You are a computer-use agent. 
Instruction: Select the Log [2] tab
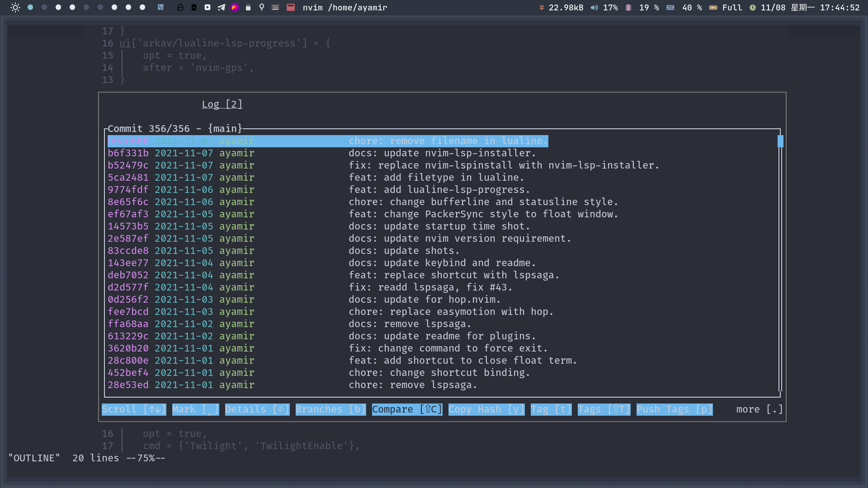222,104
